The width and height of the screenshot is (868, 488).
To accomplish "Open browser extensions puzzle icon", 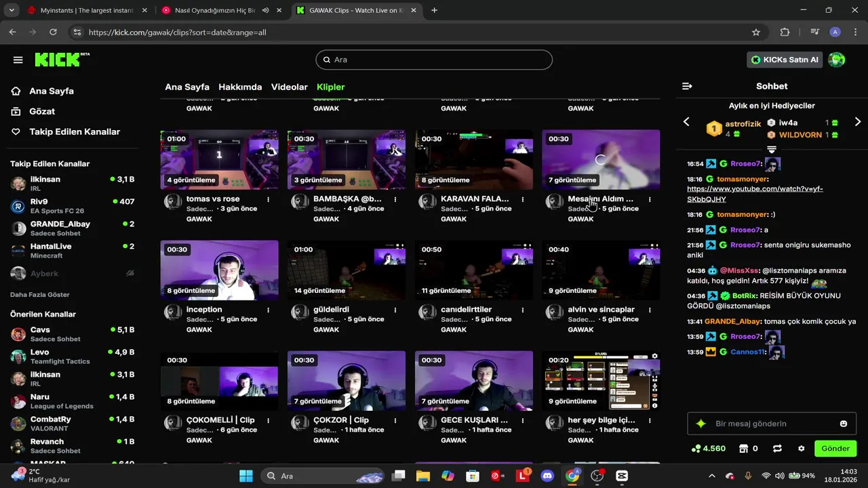I will [x=785, y=32].
